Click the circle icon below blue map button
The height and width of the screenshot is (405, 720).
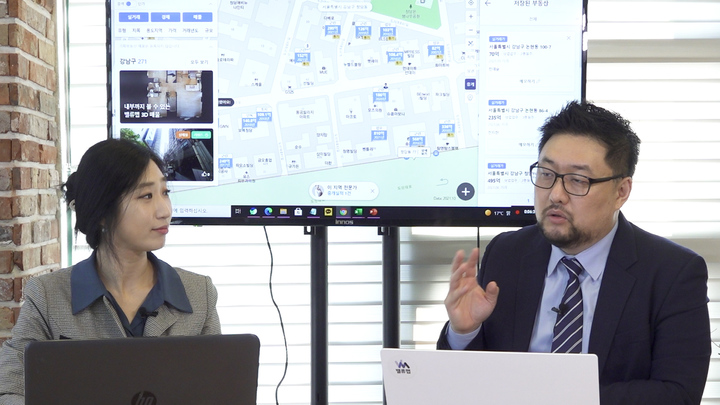(470, 98)
